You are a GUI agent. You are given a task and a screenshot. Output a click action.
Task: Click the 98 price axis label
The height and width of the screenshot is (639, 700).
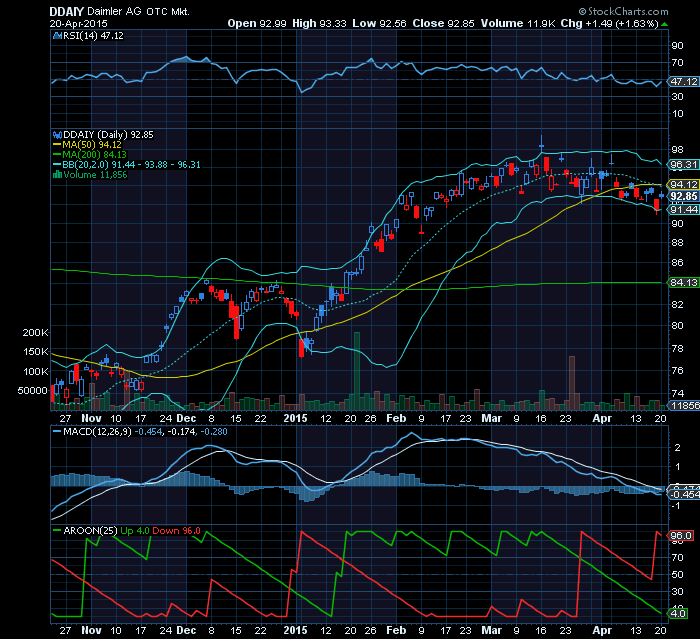677,149
